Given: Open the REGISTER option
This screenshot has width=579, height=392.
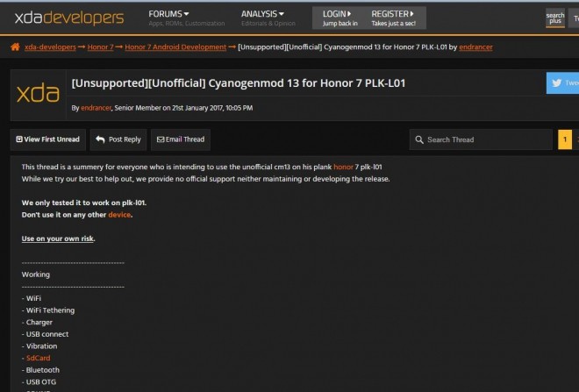Looking at the screenshot, I should (x=393, y=18).
